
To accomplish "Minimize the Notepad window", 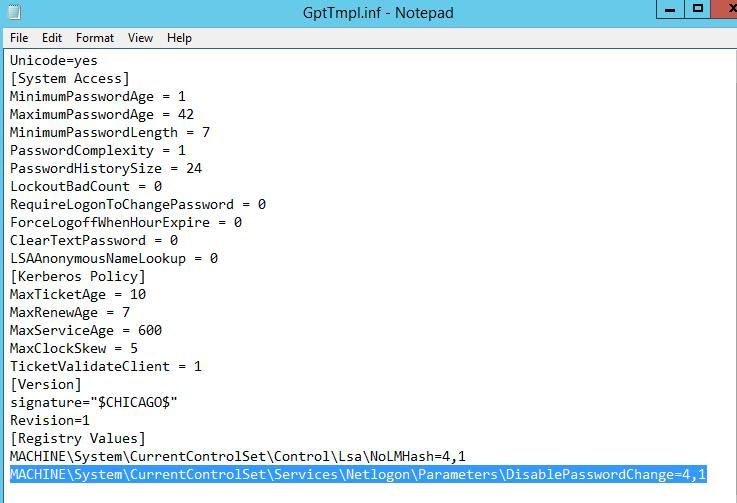I will point(670,9).
